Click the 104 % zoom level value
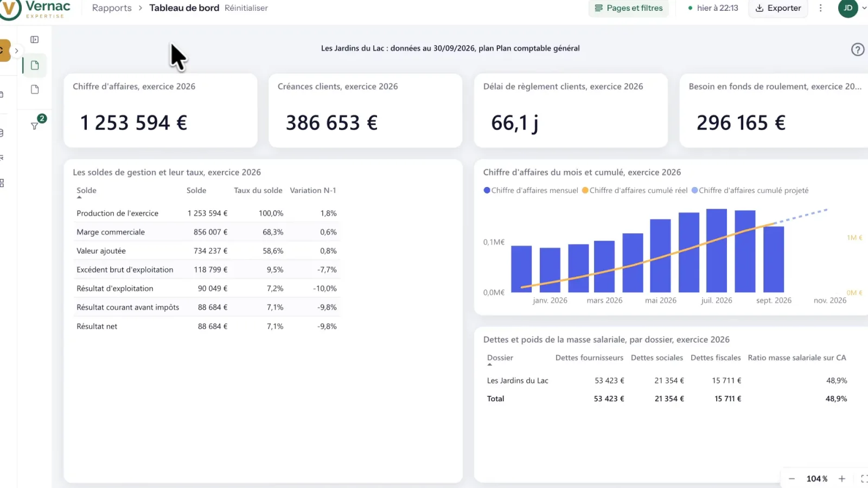Viewport: 868px width, 488px height. pyautogui.click(x=817, y=479)
